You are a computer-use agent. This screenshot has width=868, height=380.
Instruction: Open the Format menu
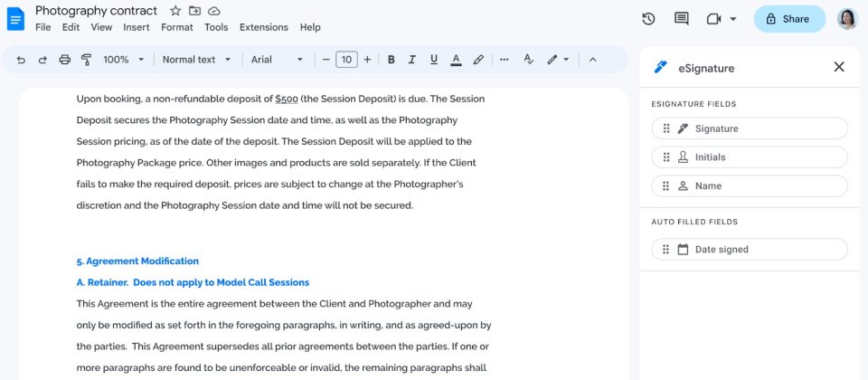coord(176,27)
